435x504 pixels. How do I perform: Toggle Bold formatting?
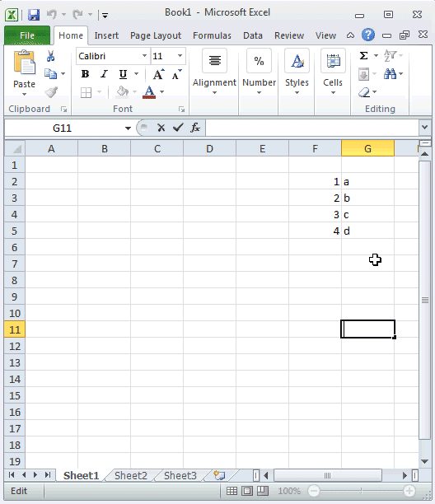point(85,74)
